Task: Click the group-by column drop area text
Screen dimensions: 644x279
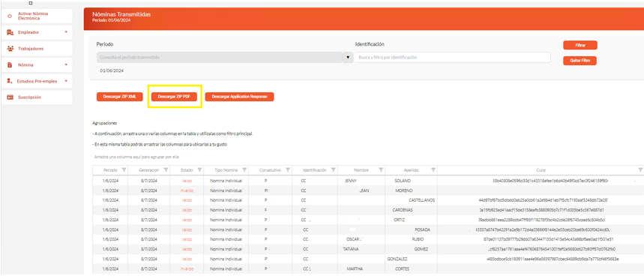Action: 136,157
